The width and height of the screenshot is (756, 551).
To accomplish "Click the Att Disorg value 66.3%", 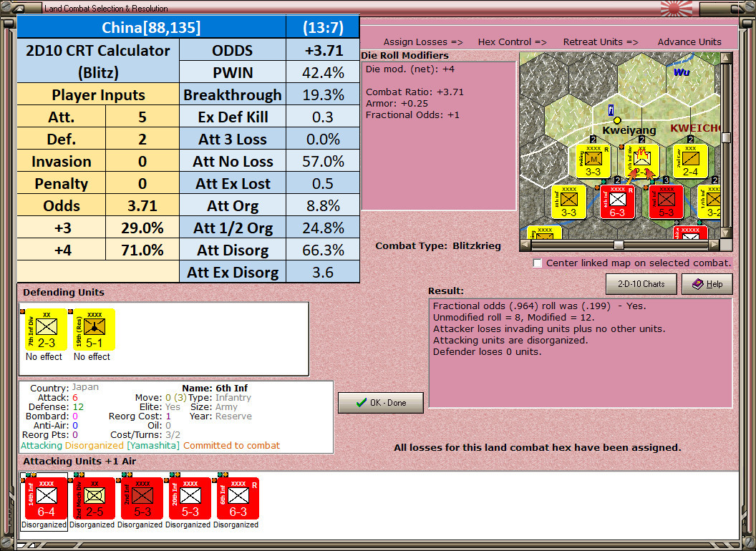I will tap(323, 250).
